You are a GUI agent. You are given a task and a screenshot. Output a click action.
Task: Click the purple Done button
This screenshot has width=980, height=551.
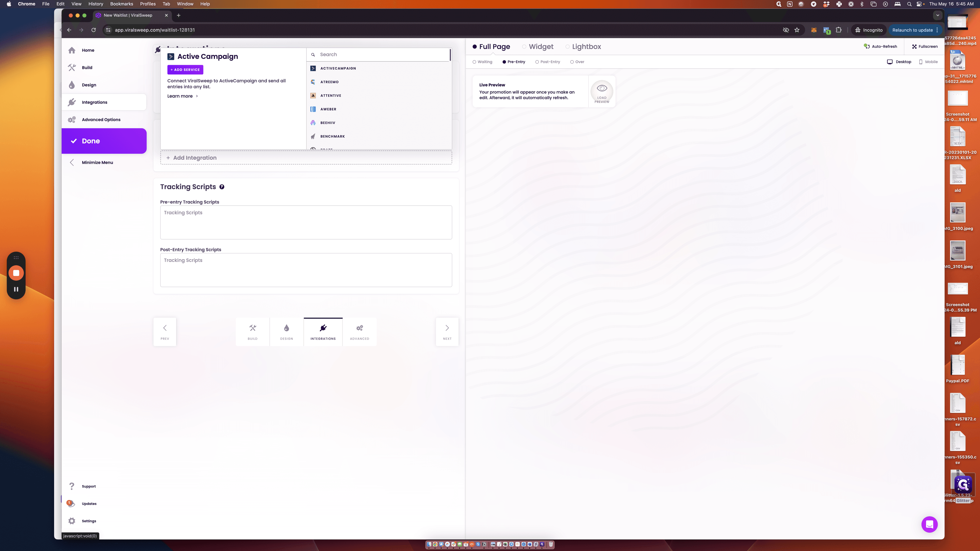click(104, 141)
